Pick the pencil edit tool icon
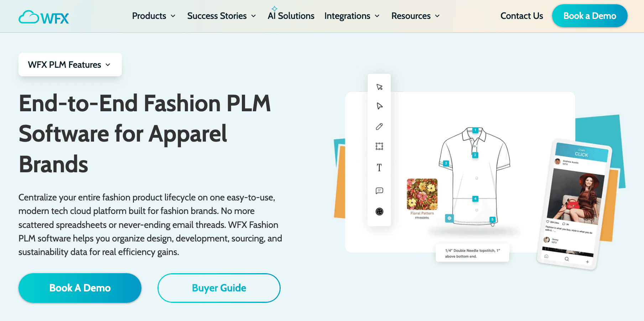Viewport: 644px width, 321px height. (x=379, y=127)
